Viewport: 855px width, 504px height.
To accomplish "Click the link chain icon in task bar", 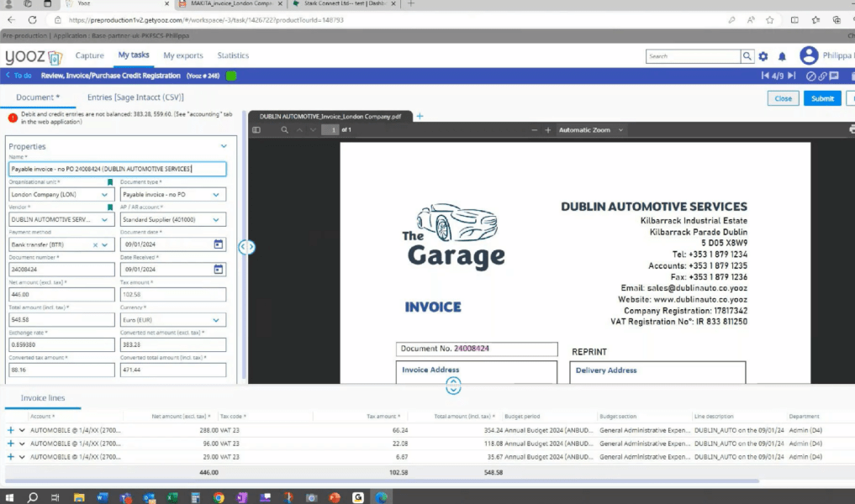I will click(x=822, y=76).
